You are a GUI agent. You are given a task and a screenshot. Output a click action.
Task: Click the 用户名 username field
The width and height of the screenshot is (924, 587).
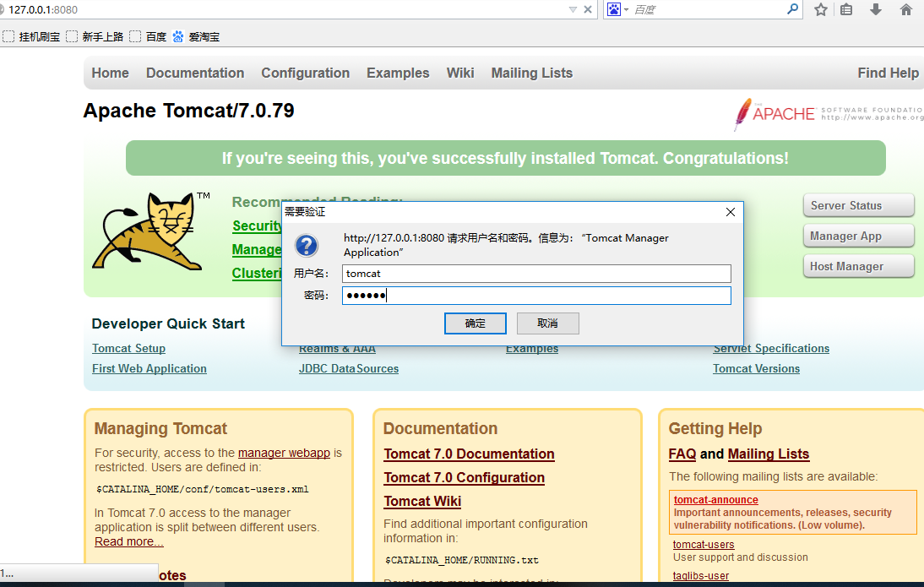pyautogui.click(x=536, y=274)
